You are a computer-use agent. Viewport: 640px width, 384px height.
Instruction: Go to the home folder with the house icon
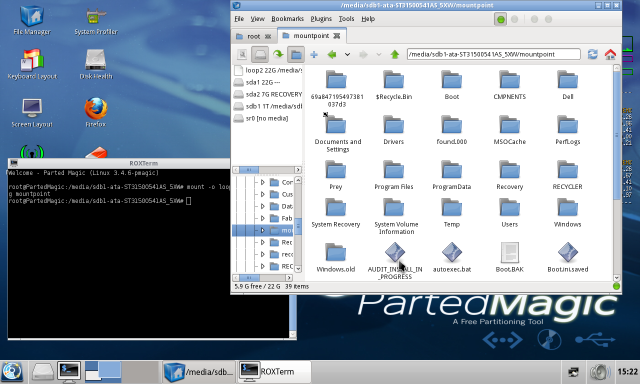[x=610, y=54]
